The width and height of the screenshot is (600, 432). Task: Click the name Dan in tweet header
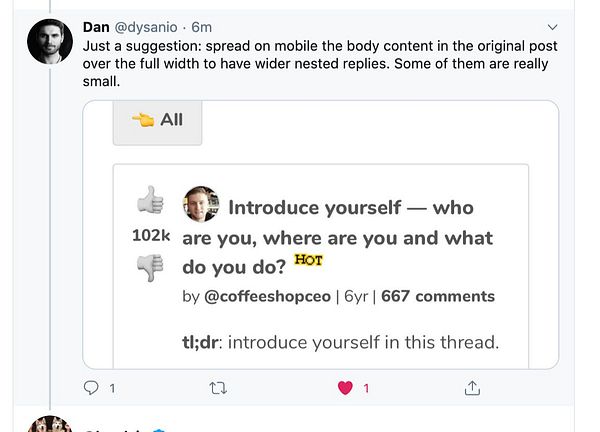96,26
